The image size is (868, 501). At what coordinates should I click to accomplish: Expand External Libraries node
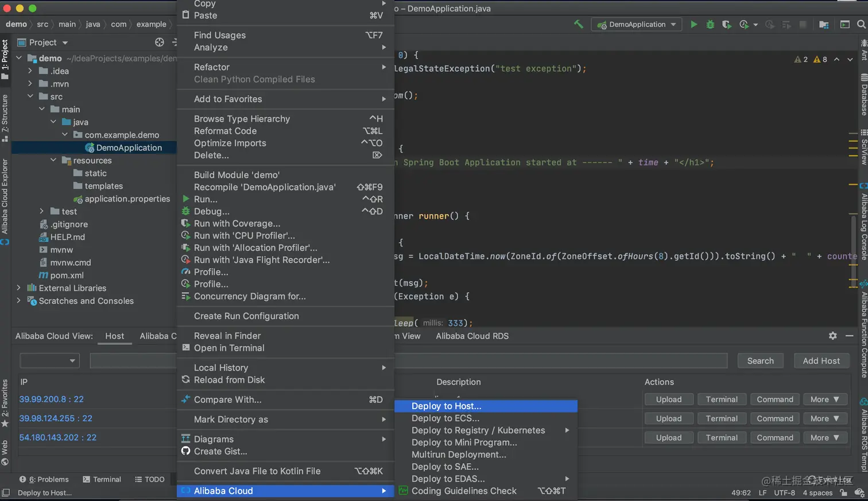(19, 288)
